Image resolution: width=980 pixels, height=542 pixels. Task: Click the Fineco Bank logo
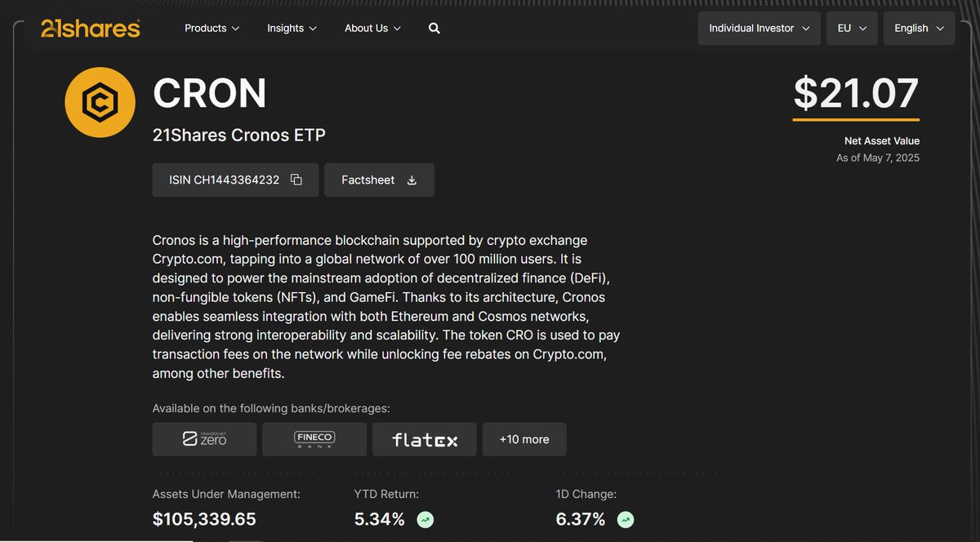tap(314, 439)
